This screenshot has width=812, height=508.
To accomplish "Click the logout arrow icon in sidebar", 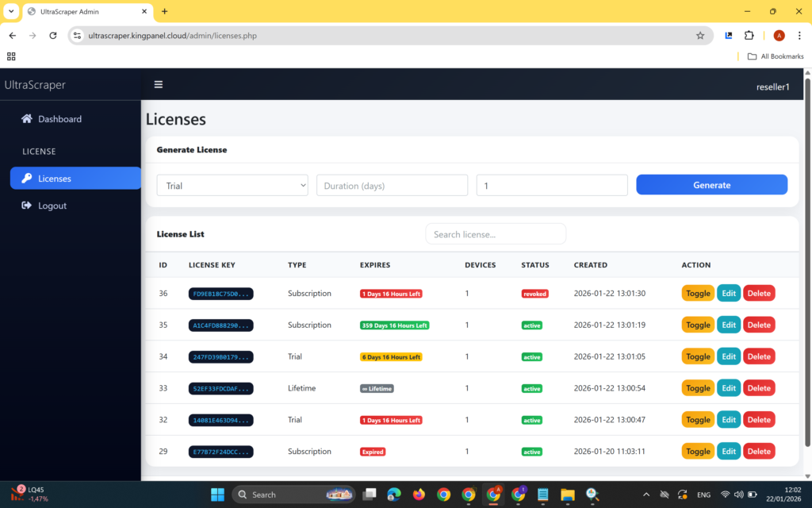I will point(26,205).
